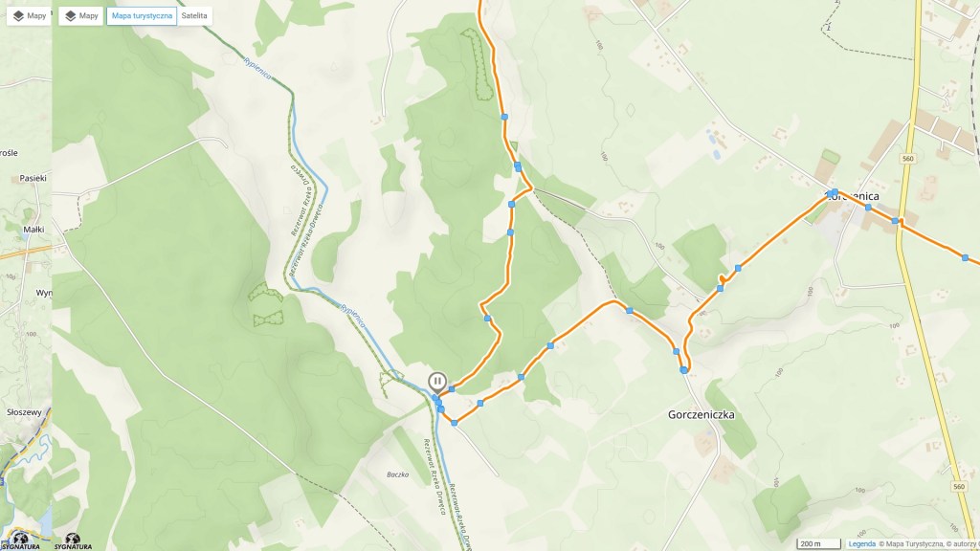Click the route waypoint above Gorczeniczka
The image size is (980, 551).
tap(683, 370)
